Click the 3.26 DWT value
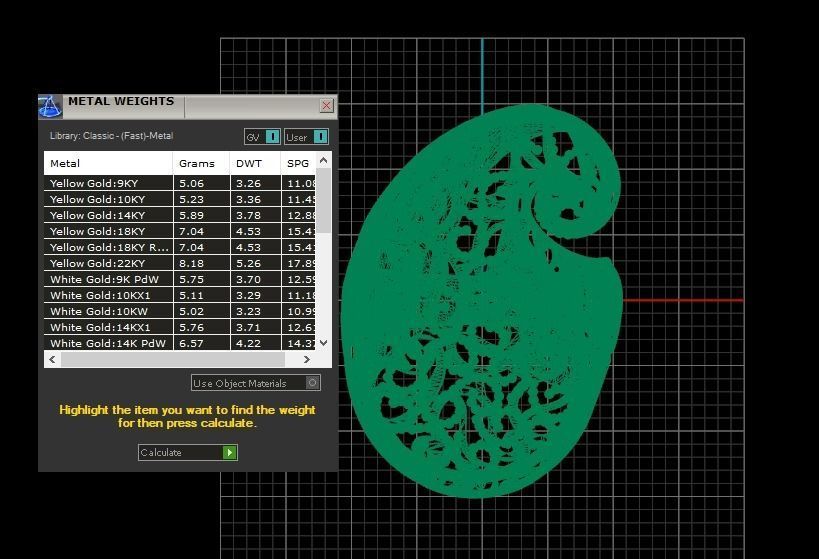The height and width of the screenshot is (559, 819). click(248, 183)
